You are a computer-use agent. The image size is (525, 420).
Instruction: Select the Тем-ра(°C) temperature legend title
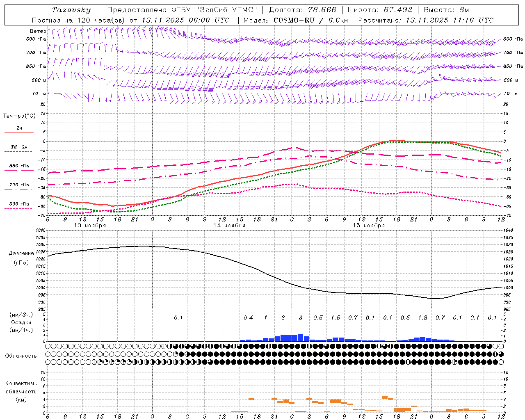(19, 116)
